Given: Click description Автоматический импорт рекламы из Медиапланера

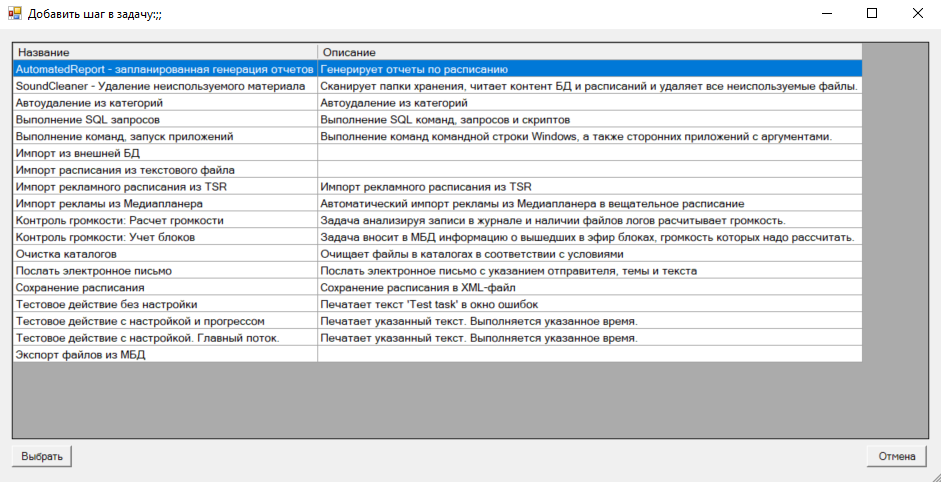Looking at the screenshot, I should click(589, 203).
